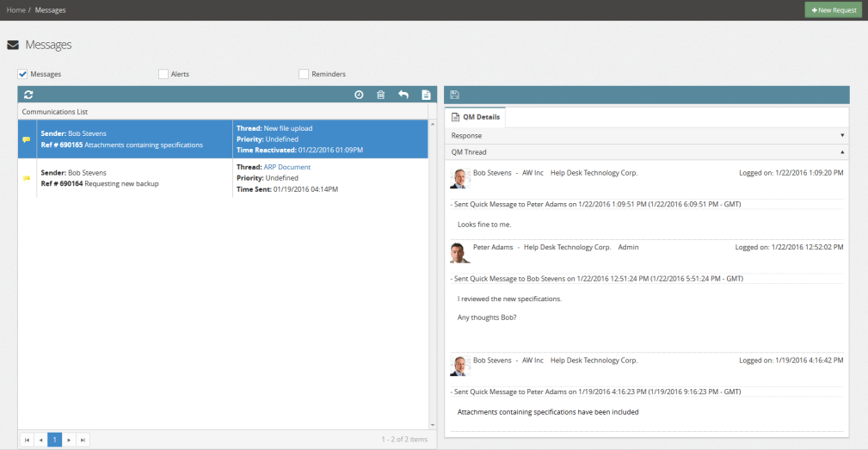868x450 pixels.
Task: Click yellow message icon for Ref 690164
Action: [27, 178]
